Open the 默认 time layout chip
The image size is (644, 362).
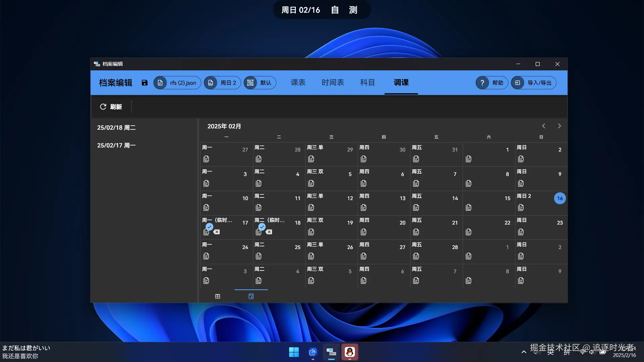coord(260,83)
